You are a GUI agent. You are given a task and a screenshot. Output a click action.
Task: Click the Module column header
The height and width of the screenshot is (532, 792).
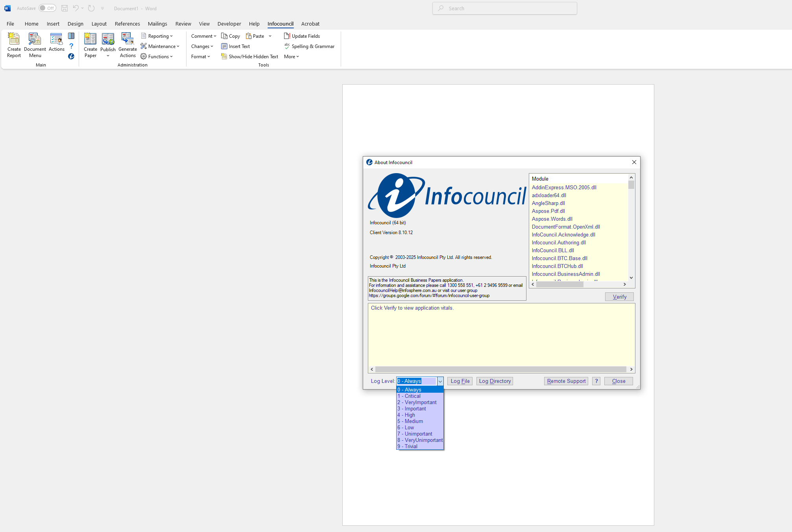[x=579, y=179]
